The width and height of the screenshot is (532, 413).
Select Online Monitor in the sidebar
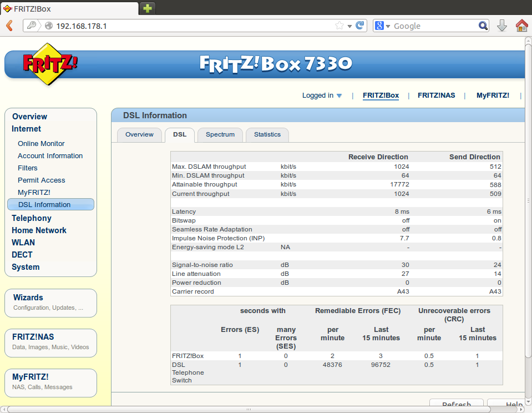coord(41,143)
